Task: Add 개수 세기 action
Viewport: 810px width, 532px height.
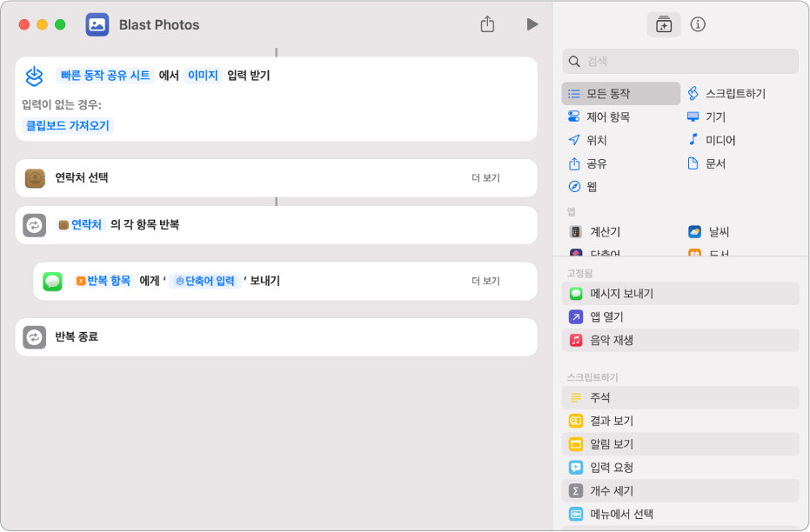Action: (680, 491)
